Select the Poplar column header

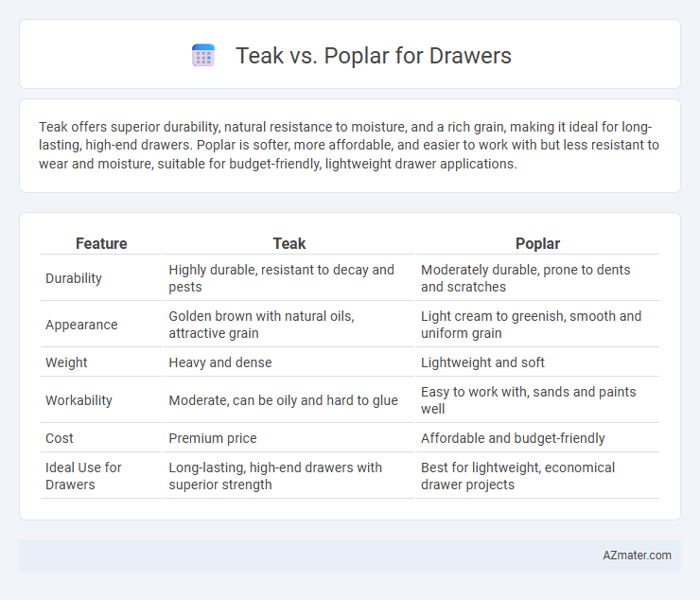pos(537,243)
